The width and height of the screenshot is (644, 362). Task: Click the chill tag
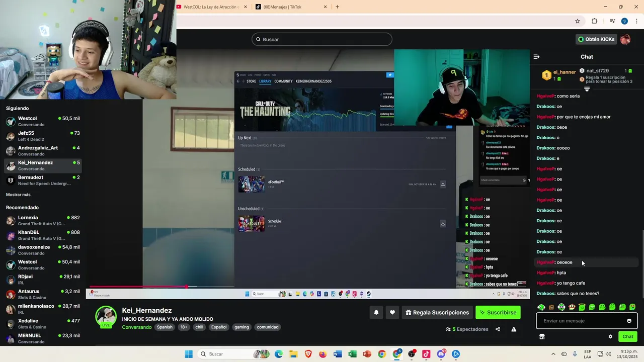tap(199, 327)
